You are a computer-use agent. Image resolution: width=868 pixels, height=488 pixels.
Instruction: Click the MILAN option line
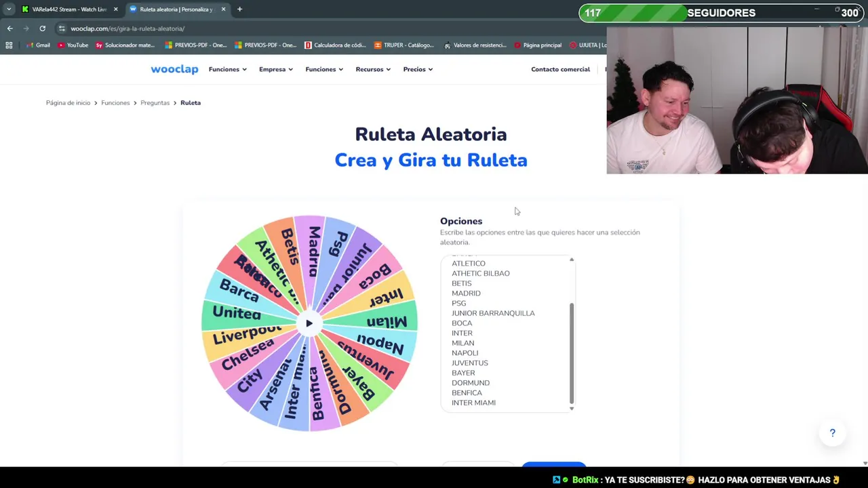pos(463,343)
